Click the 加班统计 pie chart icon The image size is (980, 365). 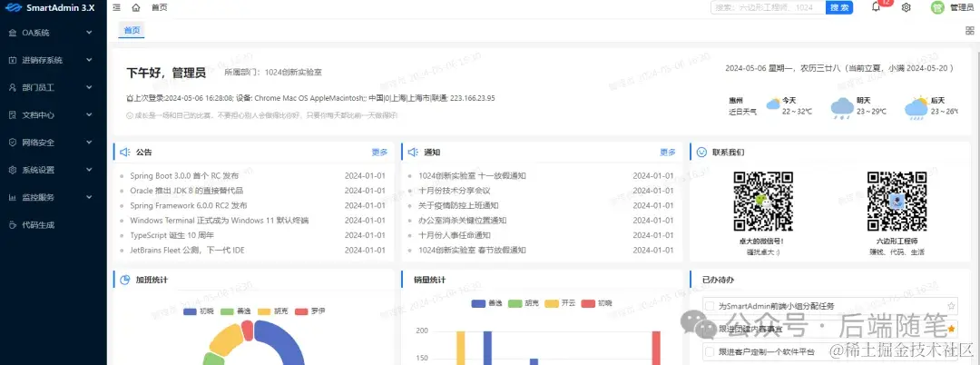click(125, 280)
